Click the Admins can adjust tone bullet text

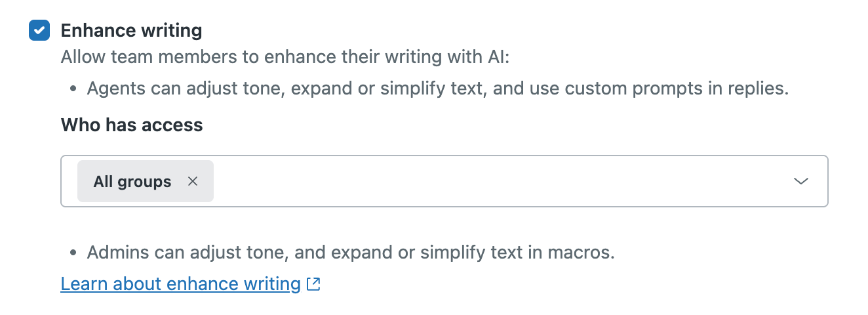(351, 253)
